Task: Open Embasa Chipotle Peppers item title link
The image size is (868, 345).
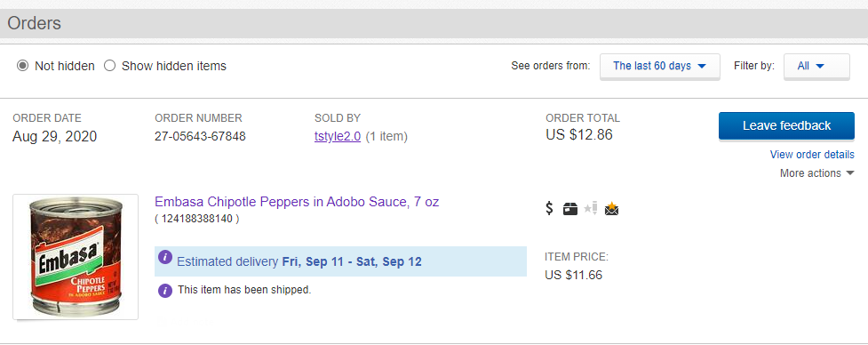Action: (297, 202)
